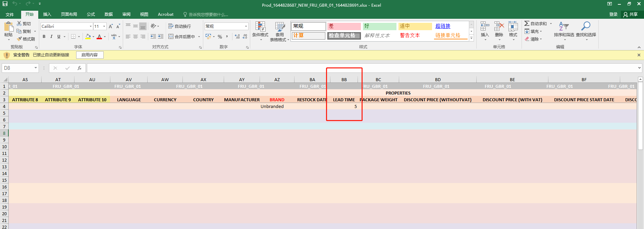Toggle middle vertical alignment
Screen dimensions: 644x229
136,26
